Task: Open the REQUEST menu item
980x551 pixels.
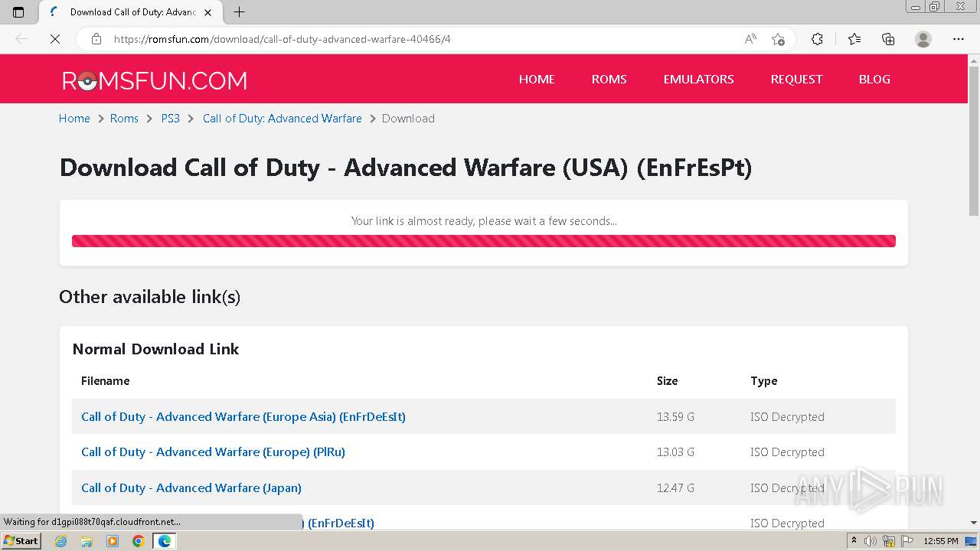Action: (x=796, y=79)
